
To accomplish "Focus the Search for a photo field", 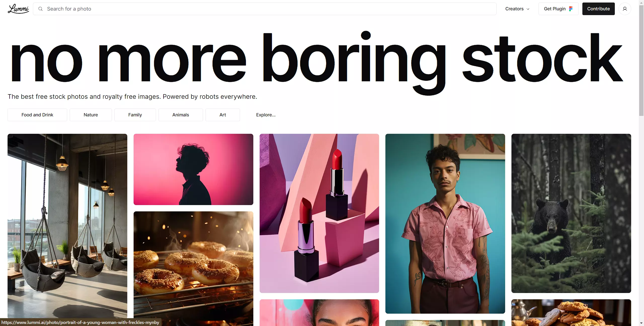I will pyautogui.click(x=265, y=9).
